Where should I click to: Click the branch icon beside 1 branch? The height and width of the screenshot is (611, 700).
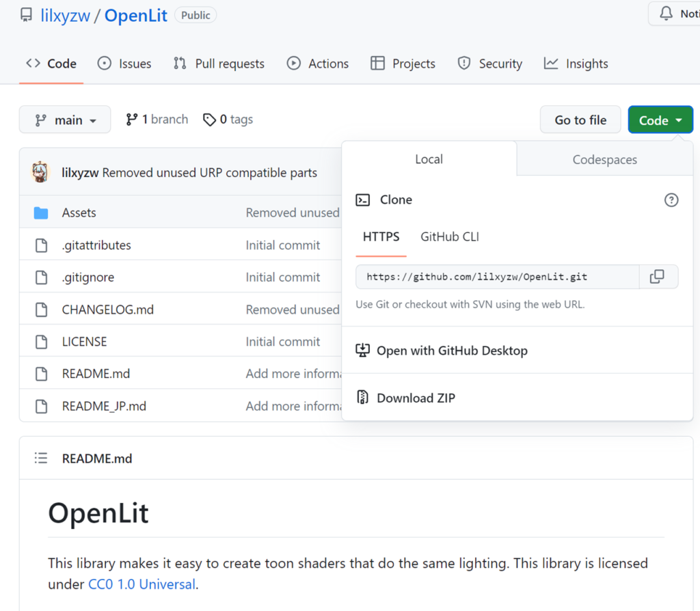[132, 120]
